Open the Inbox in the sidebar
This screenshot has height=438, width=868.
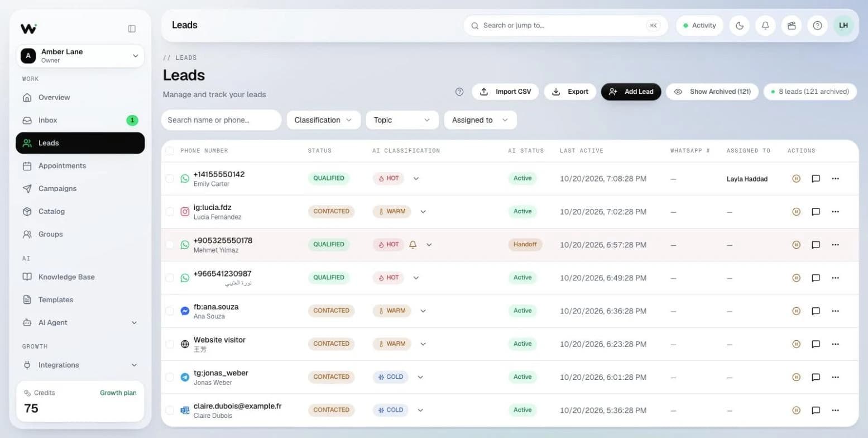80,120
